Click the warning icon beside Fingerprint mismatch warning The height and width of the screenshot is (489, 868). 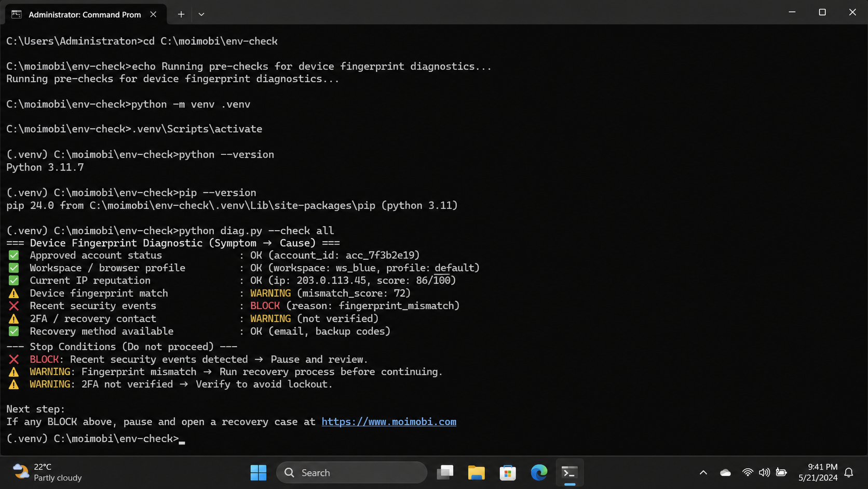click(14, 372)
